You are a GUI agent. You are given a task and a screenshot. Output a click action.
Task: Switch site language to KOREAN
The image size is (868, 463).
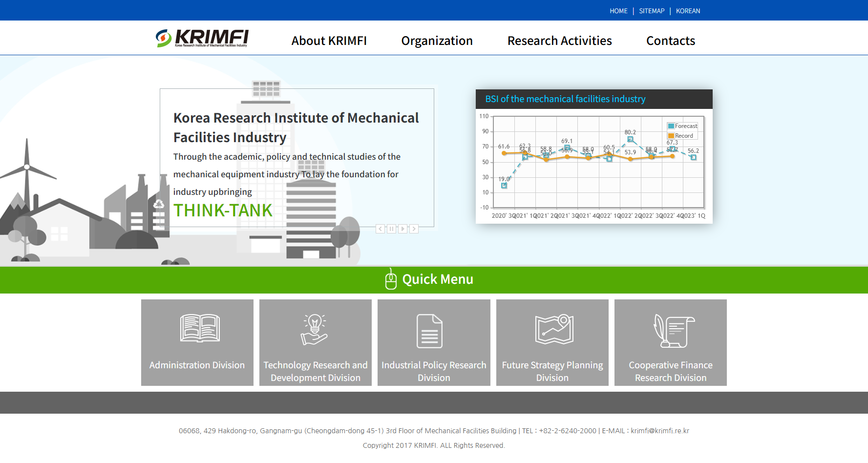point(688,11)
